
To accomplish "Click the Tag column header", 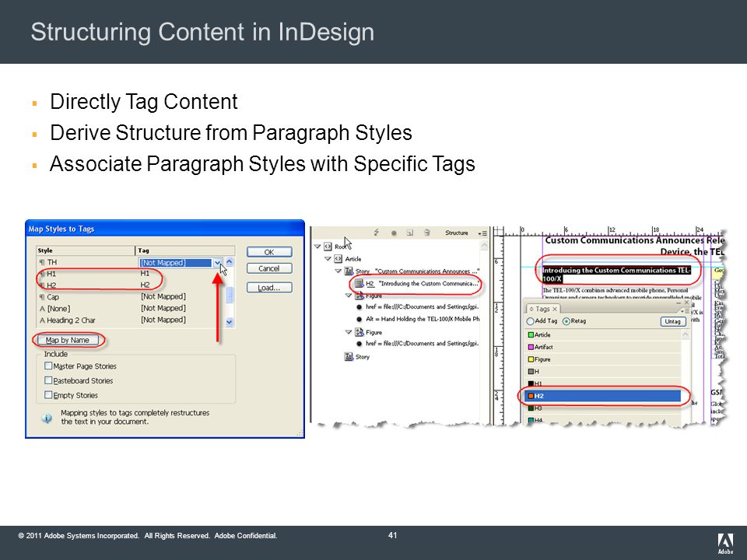I will [185, 250].
